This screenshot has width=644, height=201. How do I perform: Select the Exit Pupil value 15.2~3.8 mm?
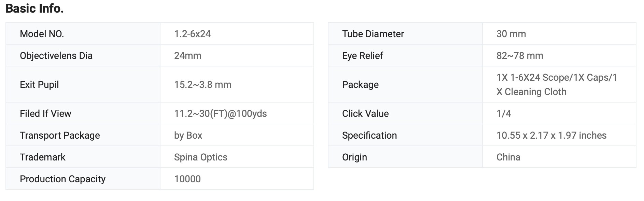[x=202, y=84]
